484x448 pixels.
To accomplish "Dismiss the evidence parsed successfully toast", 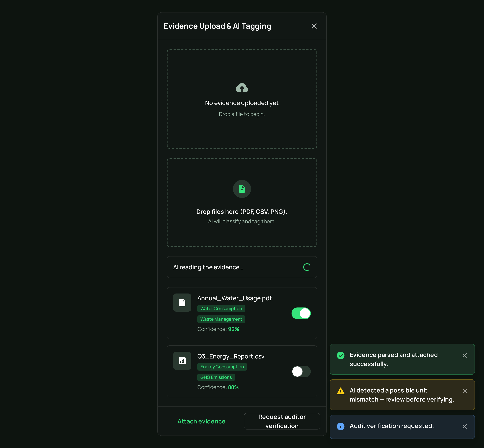I will (x=465, y=355).
